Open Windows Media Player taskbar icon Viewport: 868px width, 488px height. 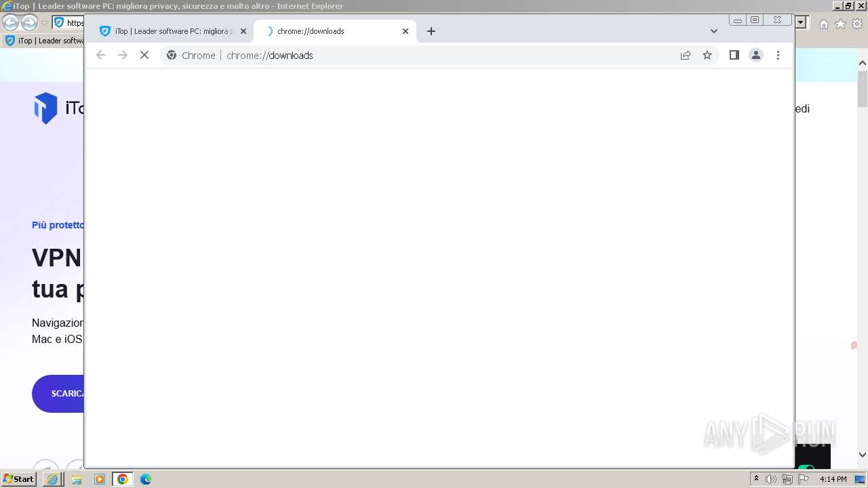pos(100,479)
